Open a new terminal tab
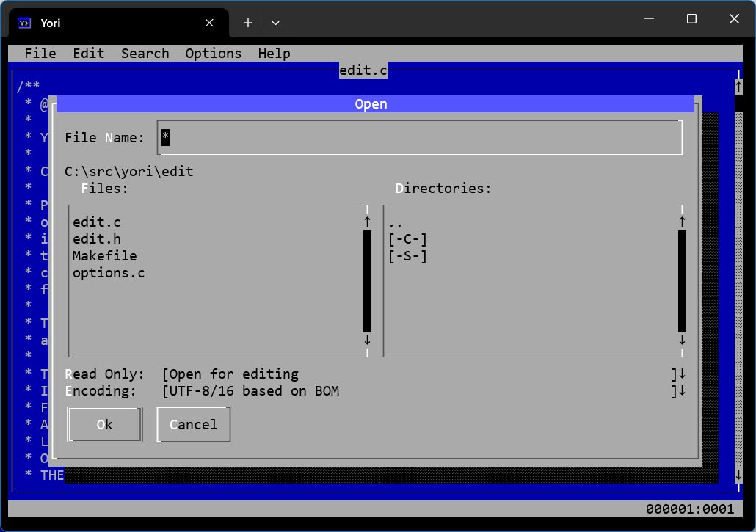Viewport: 756px width, 532px height. click(x=248, y=23)
